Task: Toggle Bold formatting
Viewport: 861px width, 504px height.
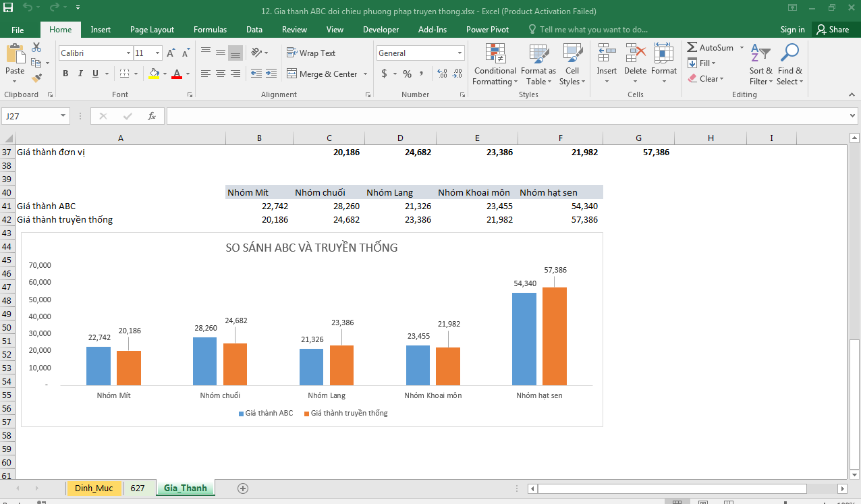Action: pyautogui.click(x=65, y=74)
